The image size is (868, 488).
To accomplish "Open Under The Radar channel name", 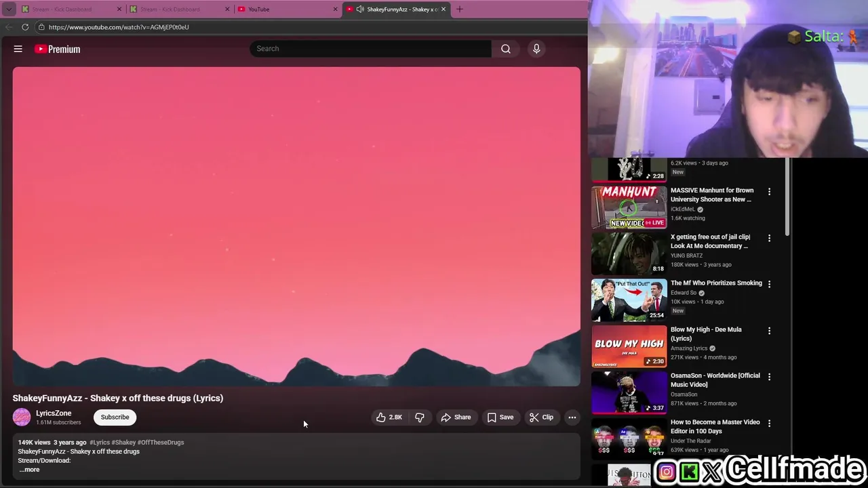I will pos(691,441).
